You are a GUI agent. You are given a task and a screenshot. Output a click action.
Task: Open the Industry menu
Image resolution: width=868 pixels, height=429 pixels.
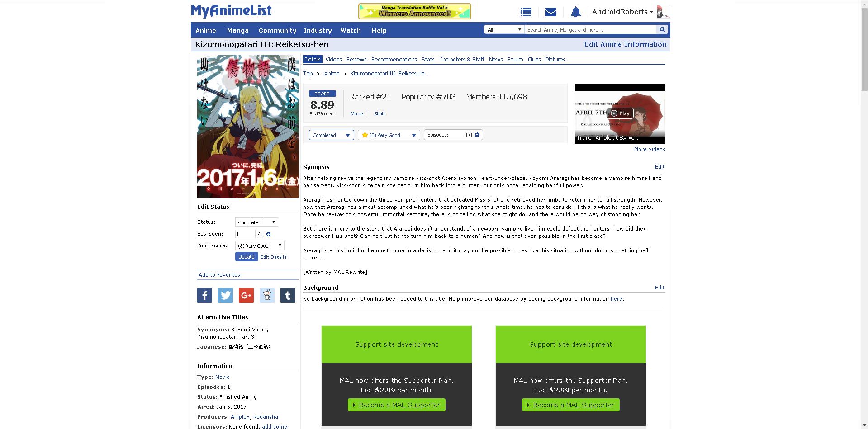pos(318,30)
